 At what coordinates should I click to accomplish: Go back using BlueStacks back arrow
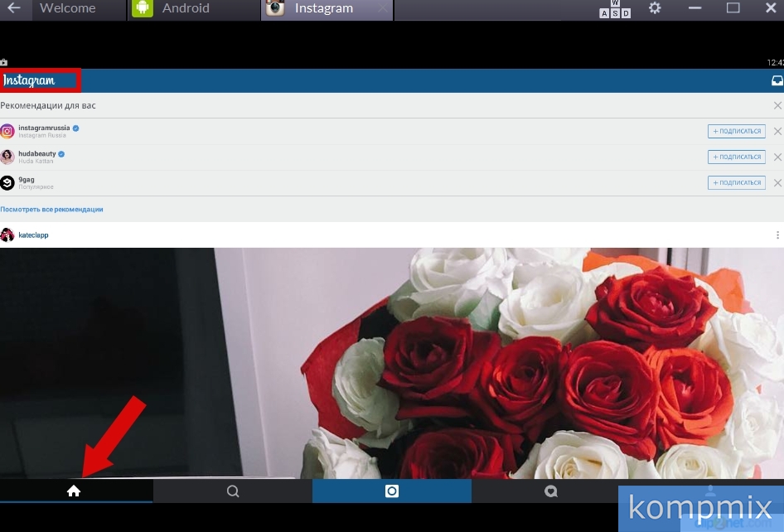point(14,8)
